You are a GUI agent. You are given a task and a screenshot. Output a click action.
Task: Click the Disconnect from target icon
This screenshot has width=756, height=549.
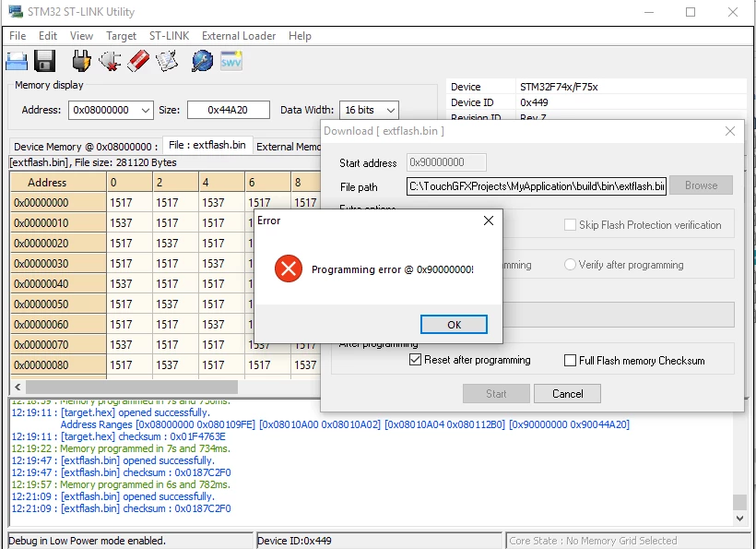click(x=110, y=62)
